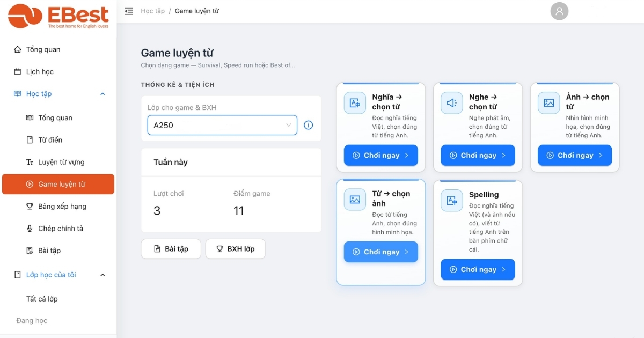Play Nghe → chọn từ with Chơi ngay
This screenshot has height=338, width=644.
point(478,155)
